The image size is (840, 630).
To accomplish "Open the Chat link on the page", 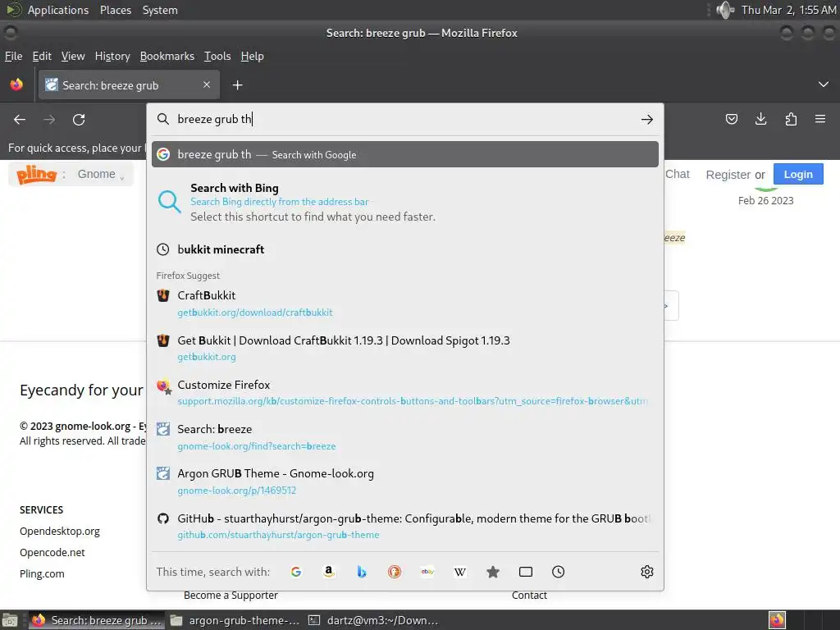I will click(x=677, y=174).
